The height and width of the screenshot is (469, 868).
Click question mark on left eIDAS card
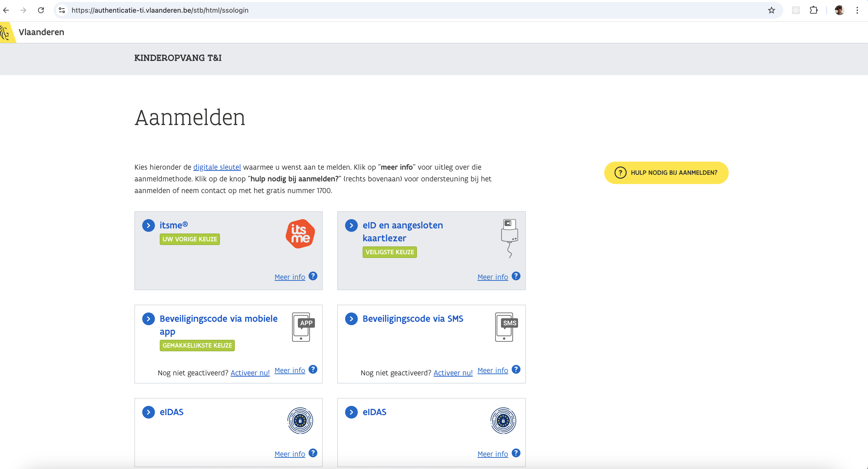(x=313, y=453)
